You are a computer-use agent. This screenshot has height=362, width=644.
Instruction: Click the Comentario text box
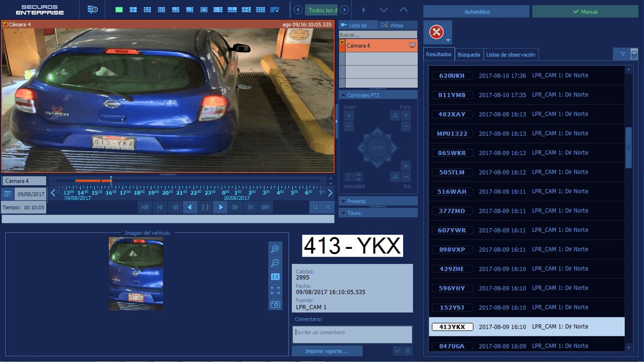[x=352, y=334]
